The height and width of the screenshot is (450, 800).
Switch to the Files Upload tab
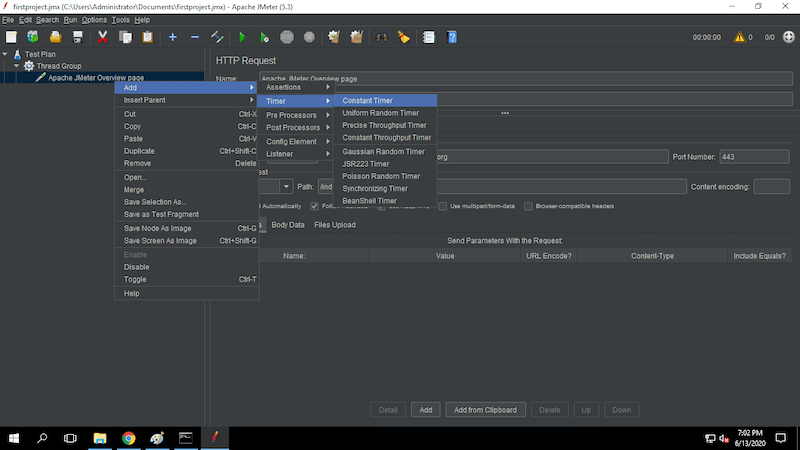[335, 225]
